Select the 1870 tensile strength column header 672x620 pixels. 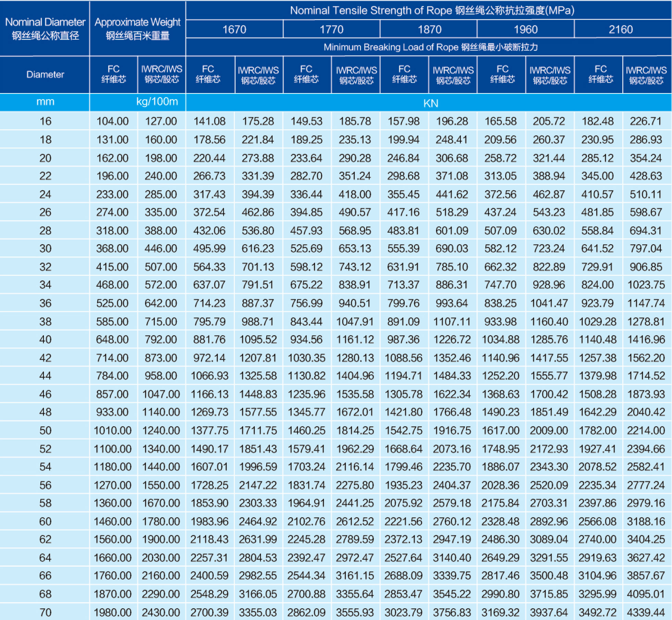pyautogui.click(x=429, y=29)
